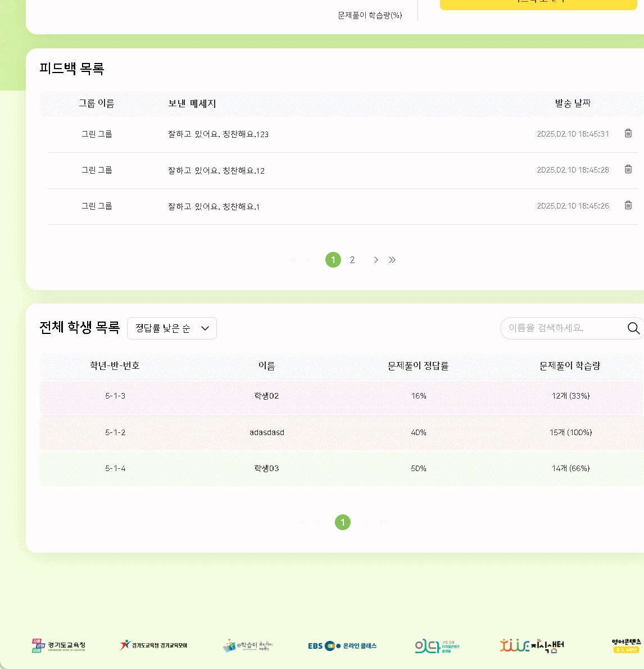This screenshot has height=669, width=644.
Task: Click the 문제풀이 정답률 column header
Action: [x=418, y=366]
